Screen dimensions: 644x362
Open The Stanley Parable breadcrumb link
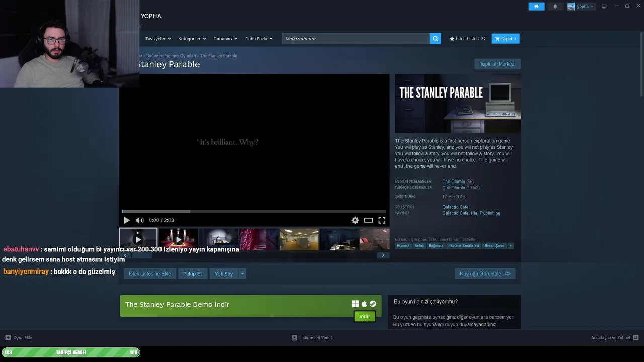pyautogui.click(x=219, y=56)
